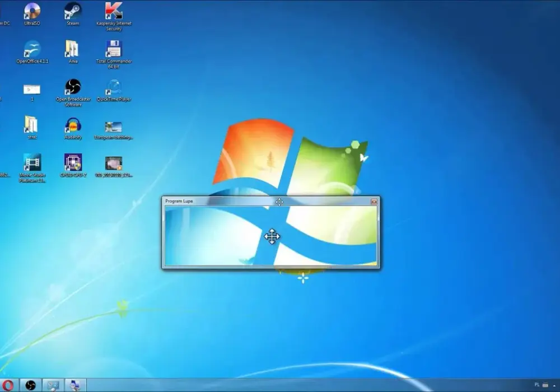This screenshot has height=392, width=560.
Task: Launch Steam from the desktop
Action: coord(73,13)
